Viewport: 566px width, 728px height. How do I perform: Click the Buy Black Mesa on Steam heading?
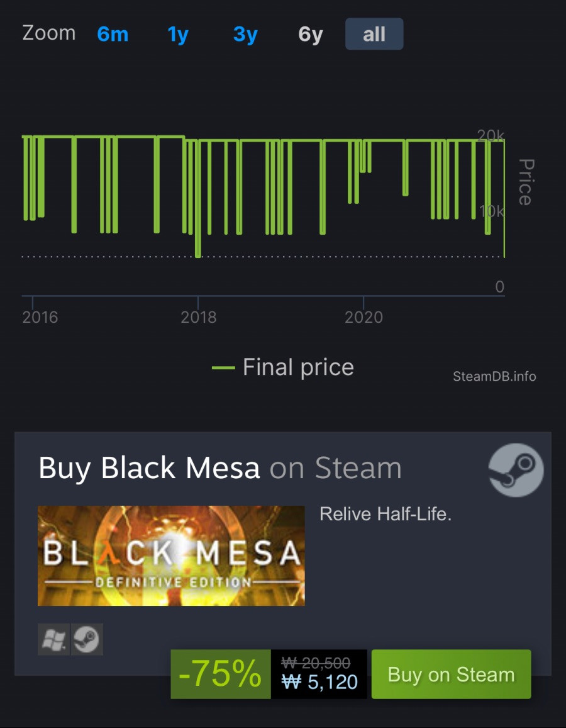(x=220, y=468)
